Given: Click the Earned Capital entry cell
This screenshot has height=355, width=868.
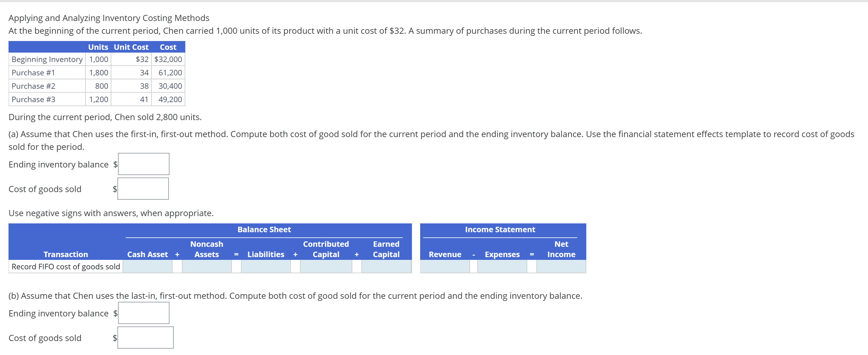Looking at the screenshot, I should (x=386, y=267).
